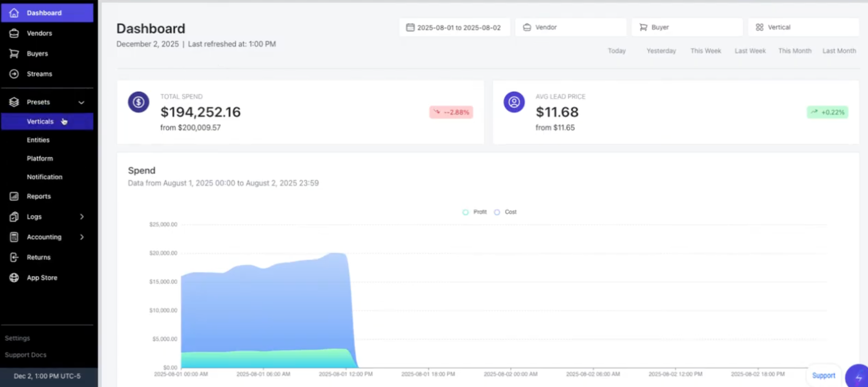Filter dashboard to This Week

pyautogui.click(x=706, y=51)
